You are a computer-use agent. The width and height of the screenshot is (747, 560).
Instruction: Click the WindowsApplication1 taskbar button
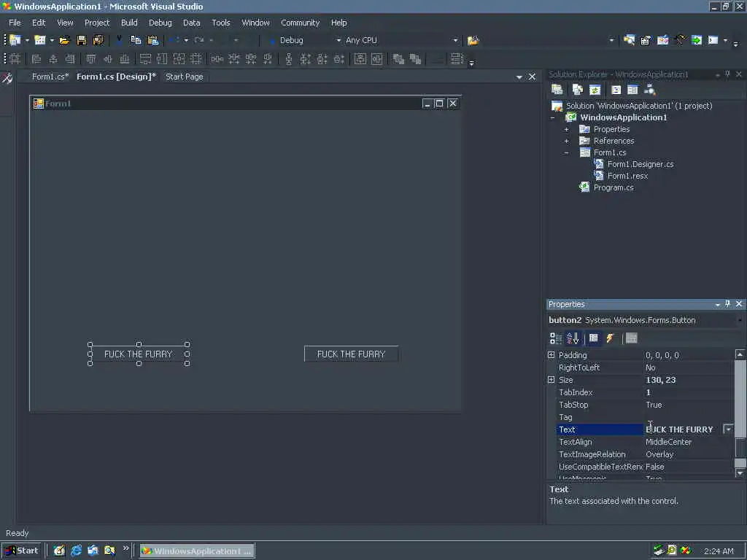(197, 551)
